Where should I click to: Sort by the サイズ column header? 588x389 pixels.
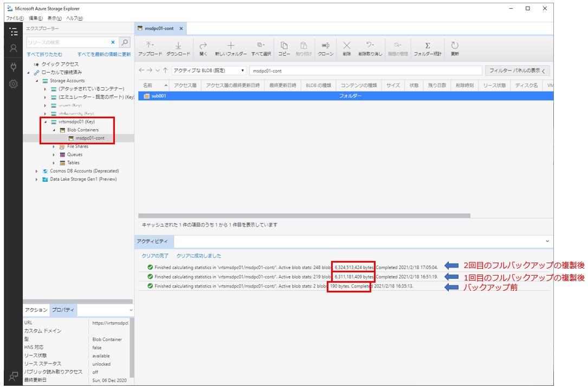pyautogui.click(x=393, y=86)
